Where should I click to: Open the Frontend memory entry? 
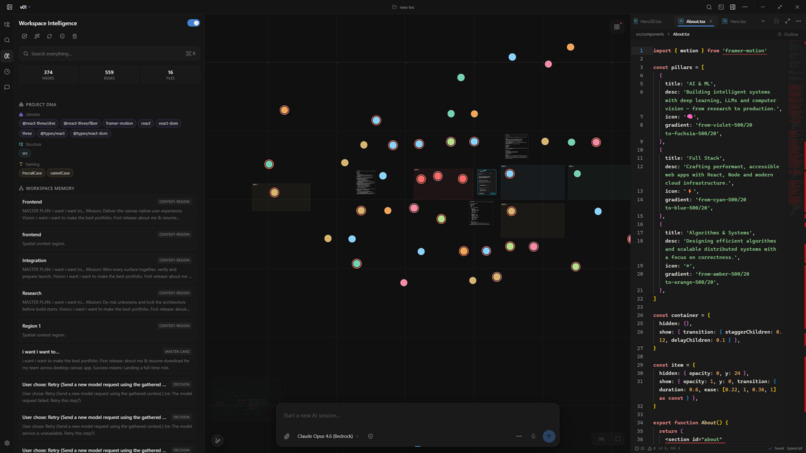pyautogui.click(x=106, y=210)
